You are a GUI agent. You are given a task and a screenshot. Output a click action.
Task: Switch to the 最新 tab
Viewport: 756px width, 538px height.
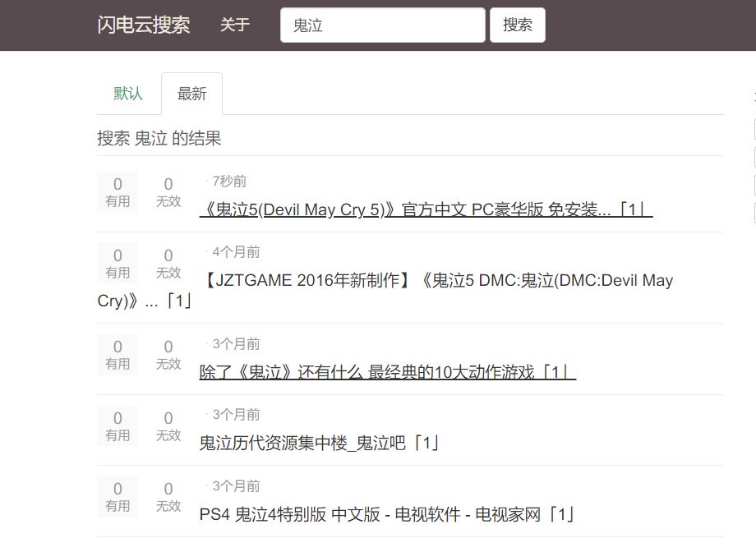191,94
